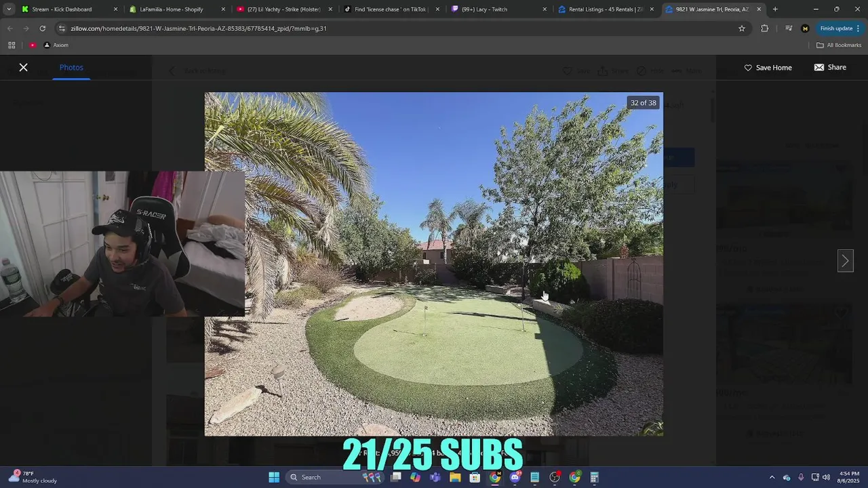Close the TikTok tab
The image size is (868, 488).
point(437,9)
